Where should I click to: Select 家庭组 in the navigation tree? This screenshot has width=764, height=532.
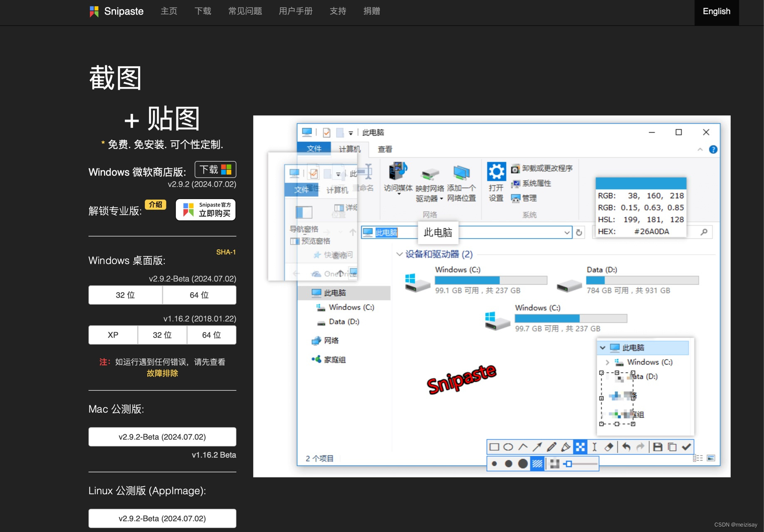[329, 360]
